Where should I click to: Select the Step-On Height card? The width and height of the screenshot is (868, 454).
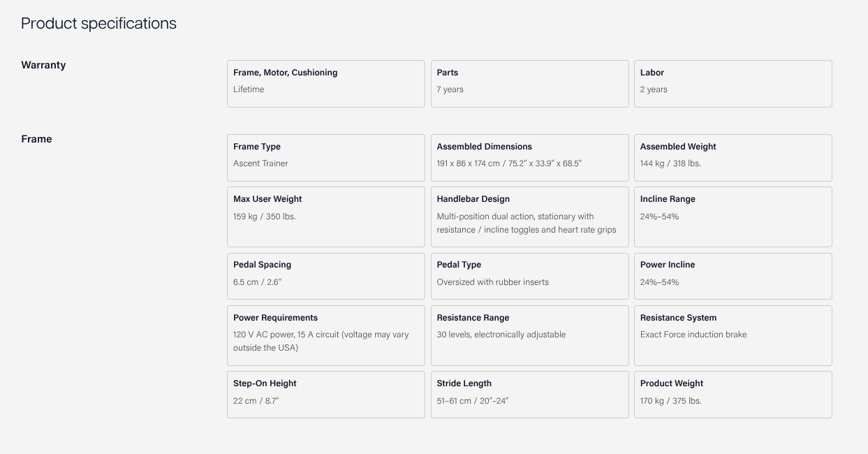[x=325, y=395]
